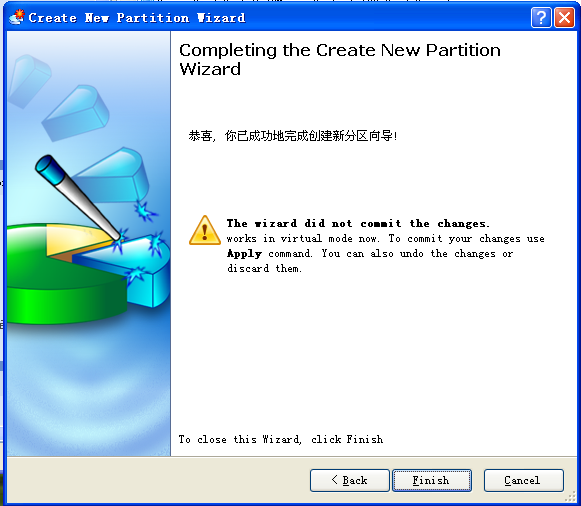Click the "To close this Wizard, click Finish" line
This screenshot has width=581, height=506.
click(280, 439)
